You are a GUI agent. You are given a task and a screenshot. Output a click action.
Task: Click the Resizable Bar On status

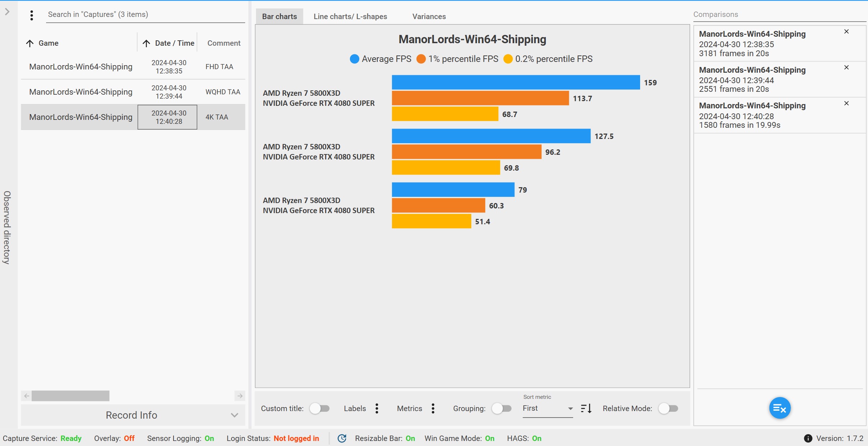point(385,438)
